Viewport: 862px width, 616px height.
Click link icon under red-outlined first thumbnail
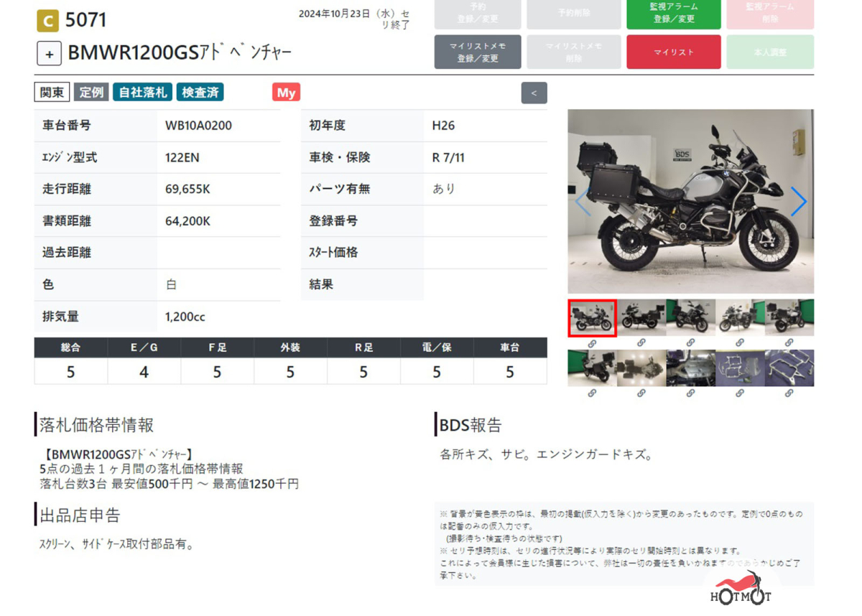pyautogui.click(x=592, y=344)
